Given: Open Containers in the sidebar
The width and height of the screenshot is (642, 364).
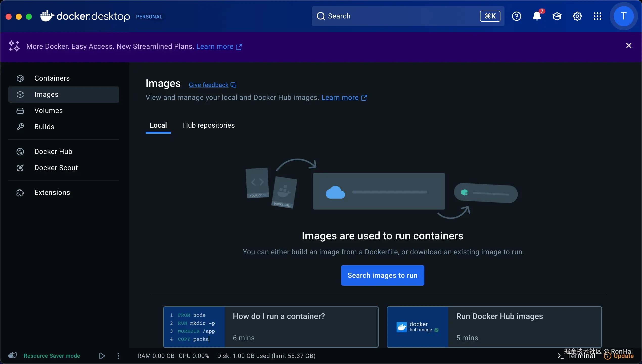Looking at the screenshot, I should click(64, 78).
